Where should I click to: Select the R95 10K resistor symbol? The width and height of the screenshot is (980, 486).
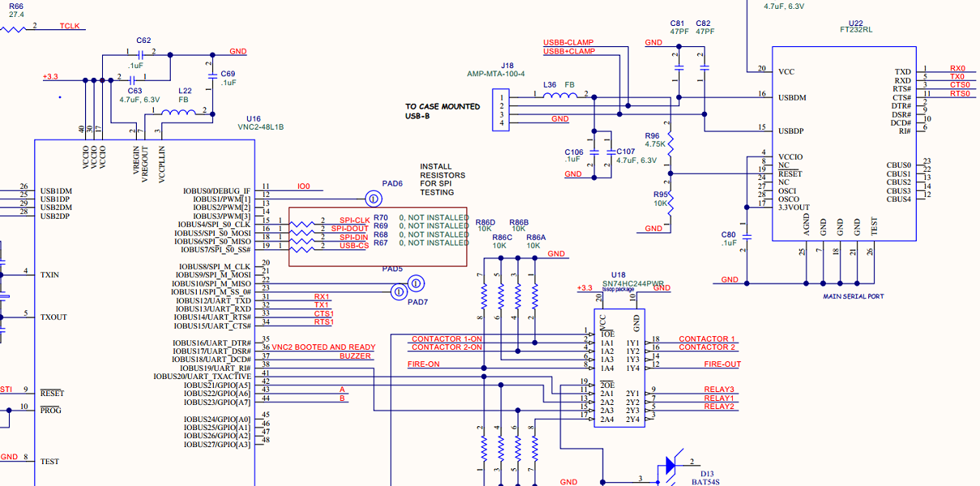(671, 202)
